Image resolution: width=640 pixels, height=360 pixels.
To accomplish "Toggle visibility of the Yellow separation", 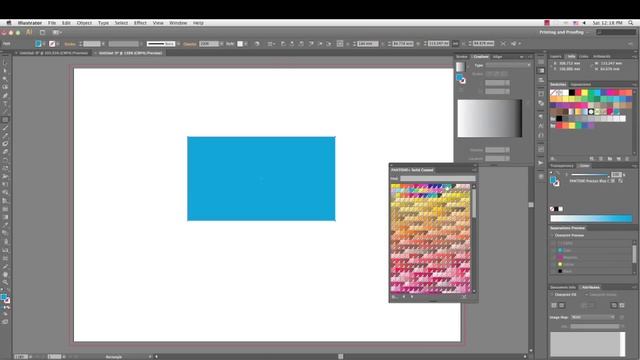I will pyautogui.click(x=553, y=264).
